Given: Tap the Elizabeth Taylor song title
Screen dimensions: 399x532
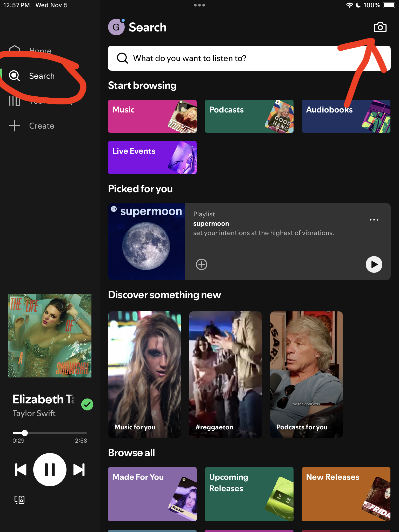Looking at the screenshot, I should pos(44,399).
